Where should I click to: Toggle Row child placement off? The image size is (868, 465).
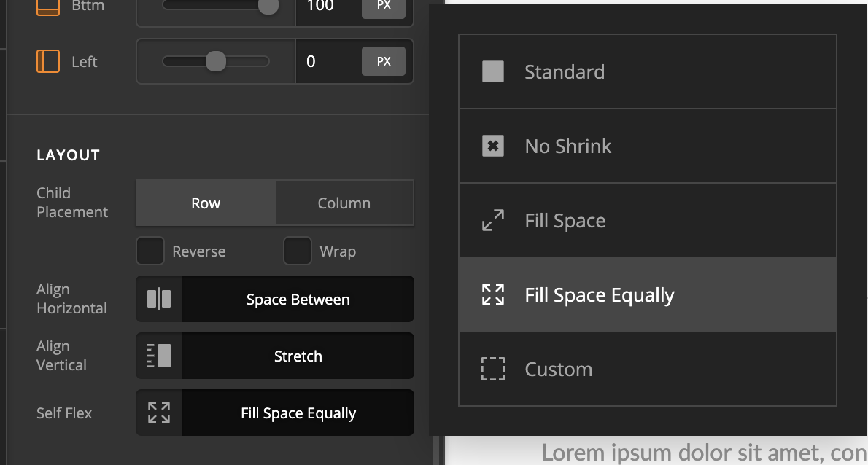205,203
